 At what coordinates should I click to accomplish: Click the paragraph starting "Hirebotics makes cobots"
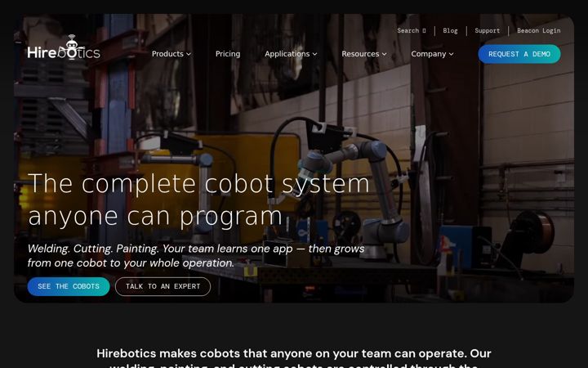294,359
